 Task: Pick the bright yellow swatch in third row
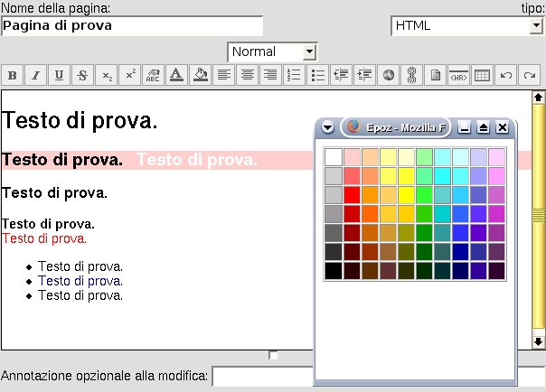point(406,195)
